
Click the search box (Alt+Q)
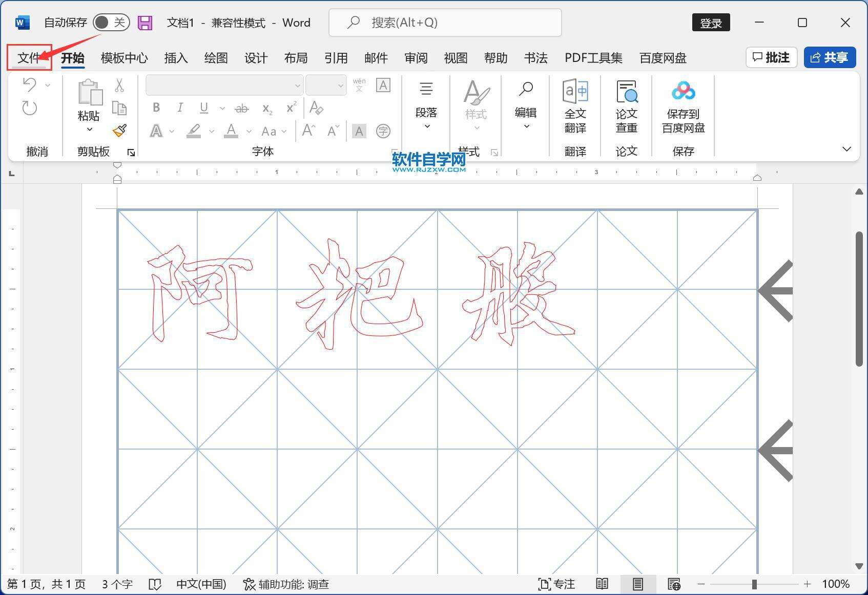445,23
